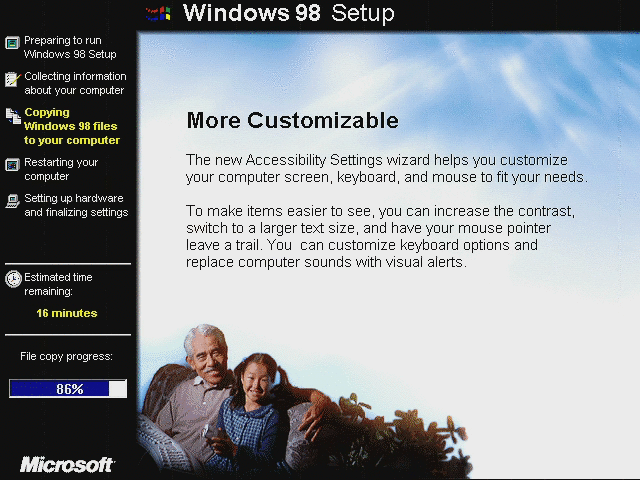
Task: Click the highlighted 'Copying Windows 98 files' step
Action: (72, 126)
